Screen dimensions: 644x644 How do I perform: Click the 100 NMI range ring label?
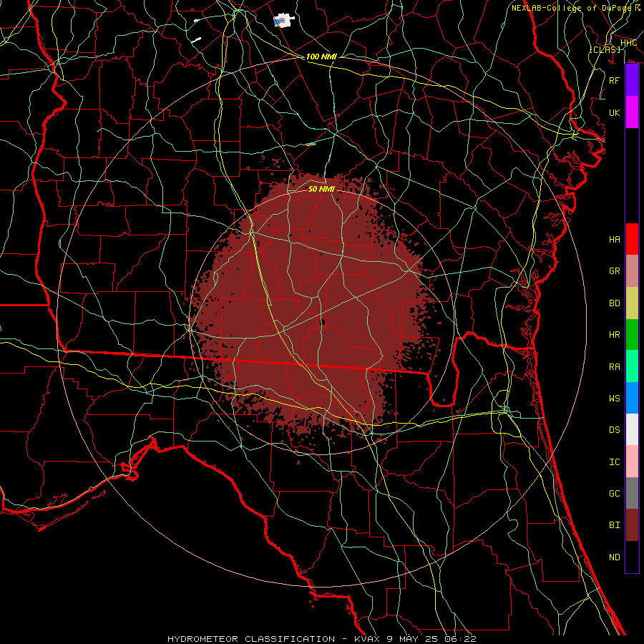point(321,57)
